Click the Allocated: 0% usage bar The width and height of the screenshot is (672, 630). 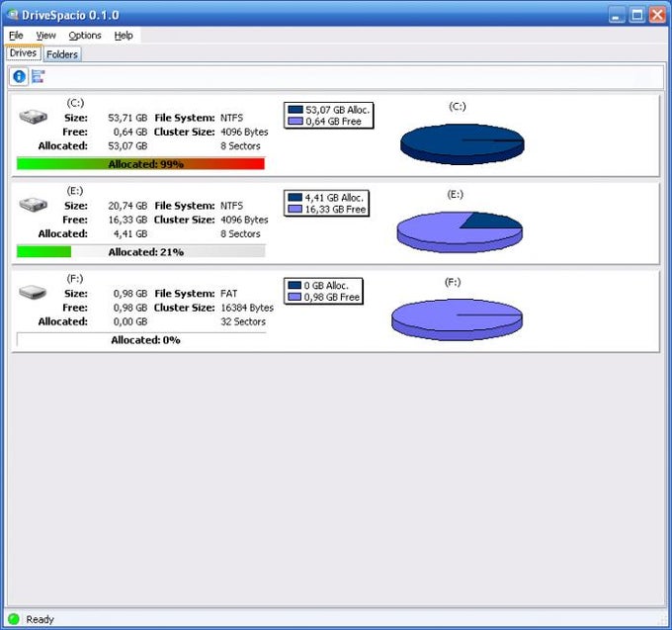(140, 339)
